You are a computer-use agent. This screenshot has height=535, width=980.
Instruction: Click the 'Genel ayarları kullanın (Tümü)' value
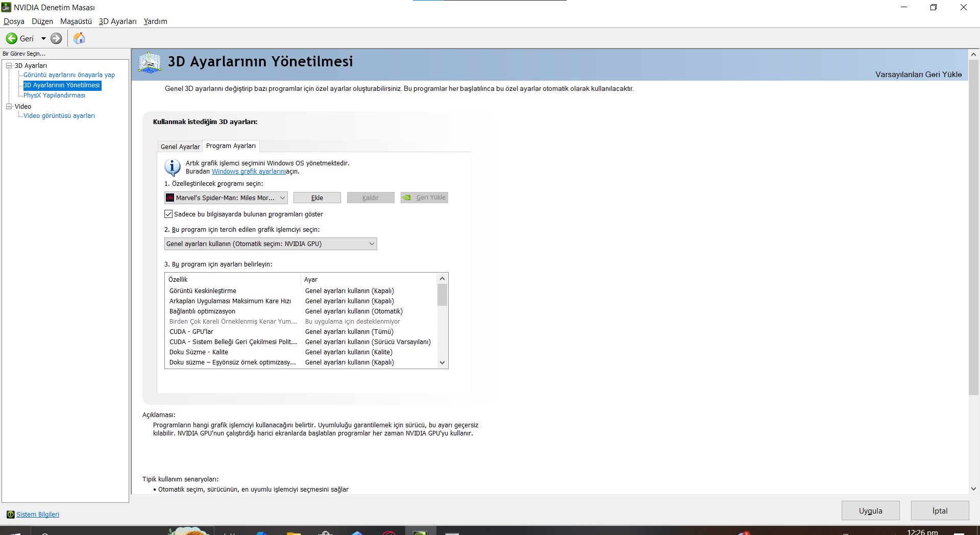pyautogui.click(x=349, y=332)
